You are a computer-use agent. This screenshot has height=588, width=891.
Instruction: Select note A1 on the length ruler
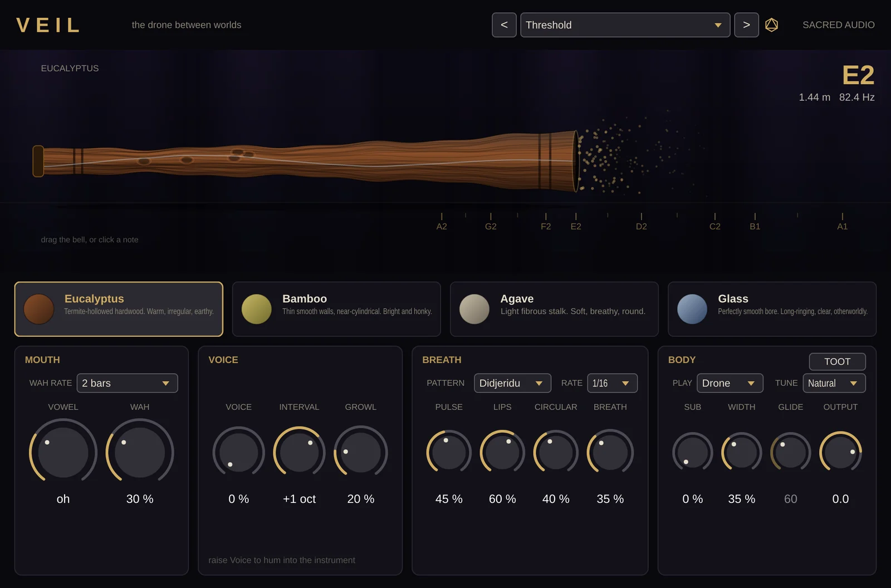tap(843, 222)
